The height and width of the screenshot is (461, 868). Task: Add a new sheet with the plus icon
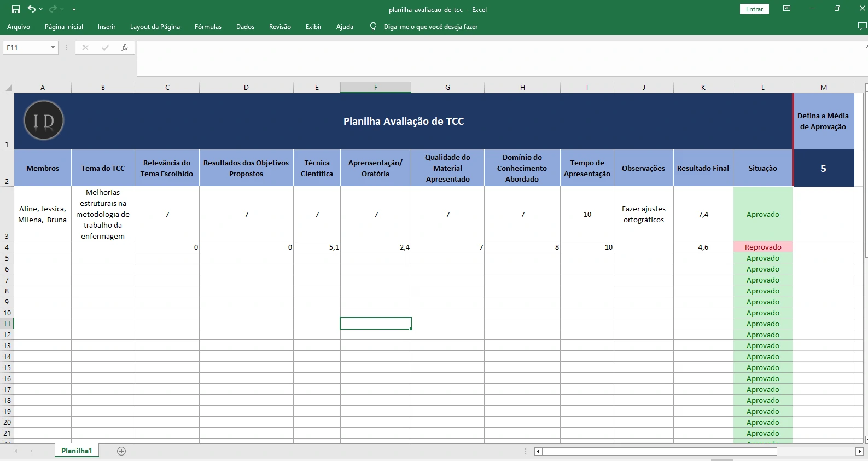pyautogui.click(x=121, y=451)
